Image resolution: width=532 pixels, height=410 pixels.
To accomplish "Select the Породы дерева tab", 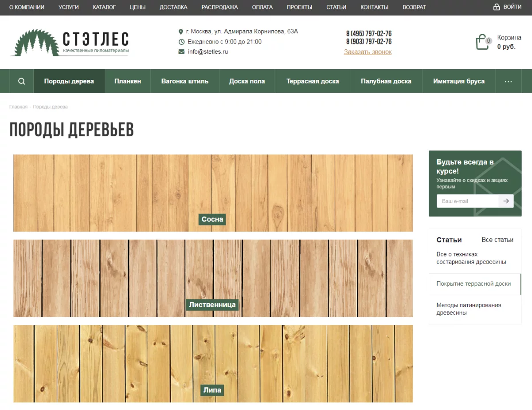I will point(69,81).
